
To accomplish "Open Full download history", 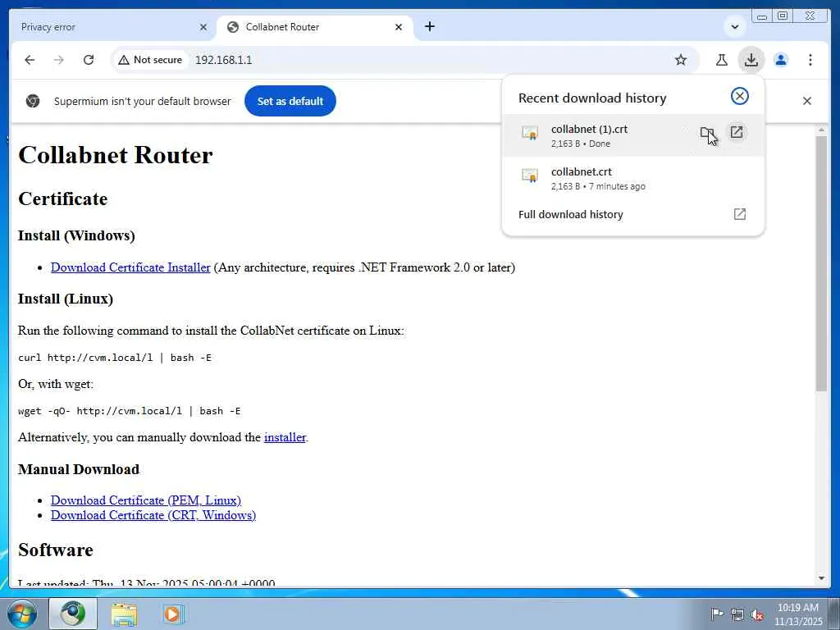I will click(632, 214).
